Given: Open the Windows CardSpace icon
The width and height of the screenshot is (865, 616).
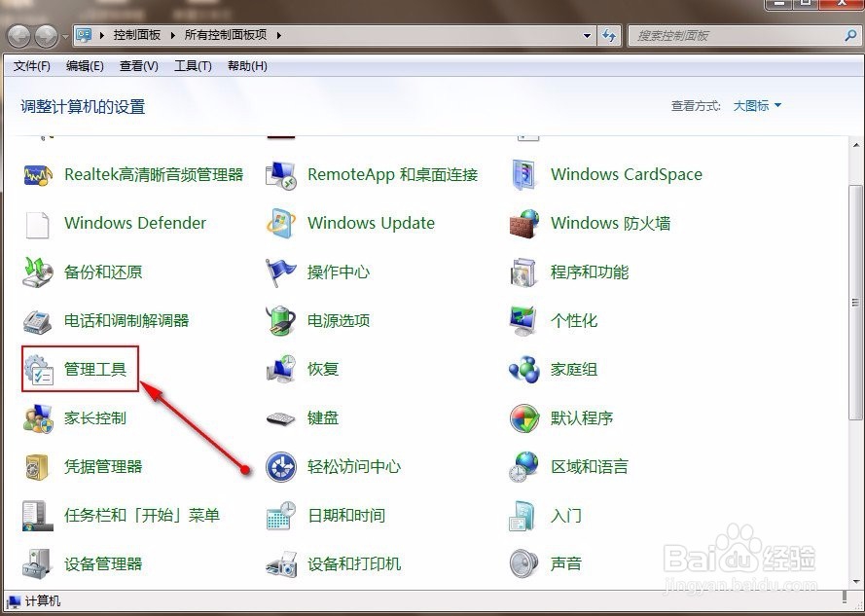Looking at the screenshot, I should 523,175.
